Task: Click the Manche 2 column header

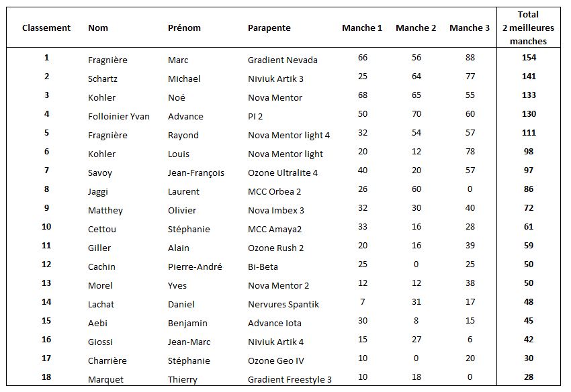Action: click(x=416, y=28)
